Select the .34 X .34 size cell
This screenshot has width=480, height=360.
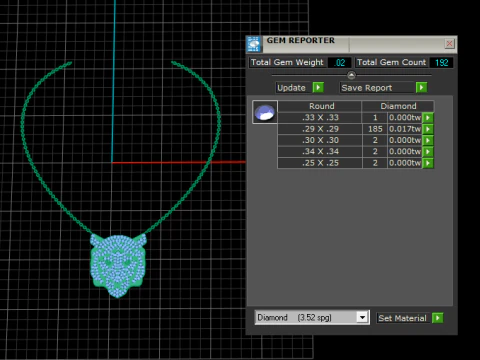[320, 152]
